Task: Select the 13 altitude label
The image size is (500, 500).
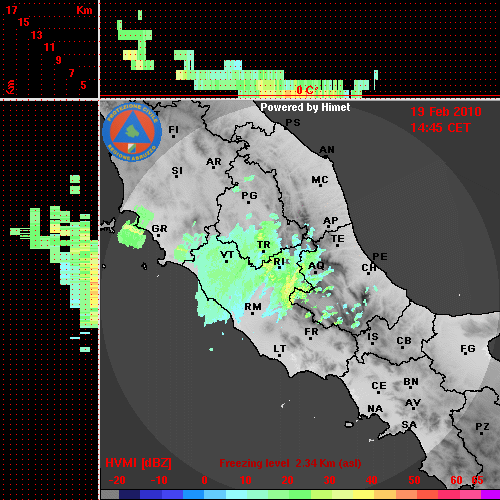Action: point(37,35)
